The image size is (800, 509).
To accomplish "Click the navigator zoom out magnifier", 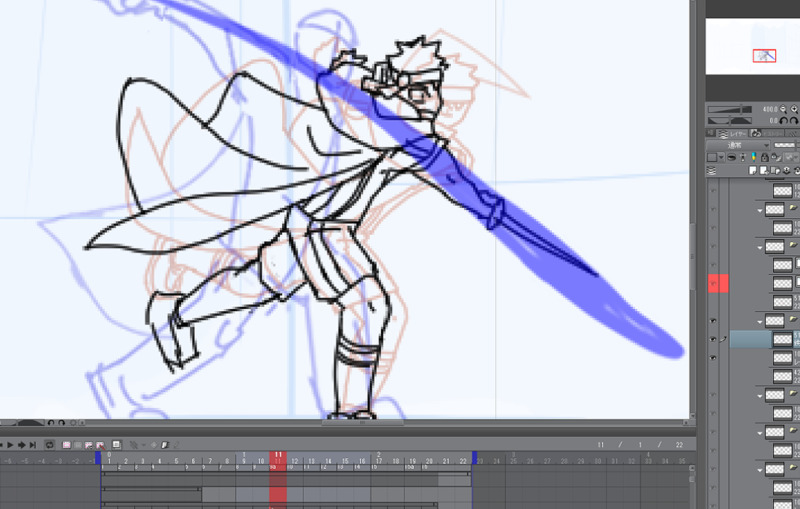I will [783, 109].
